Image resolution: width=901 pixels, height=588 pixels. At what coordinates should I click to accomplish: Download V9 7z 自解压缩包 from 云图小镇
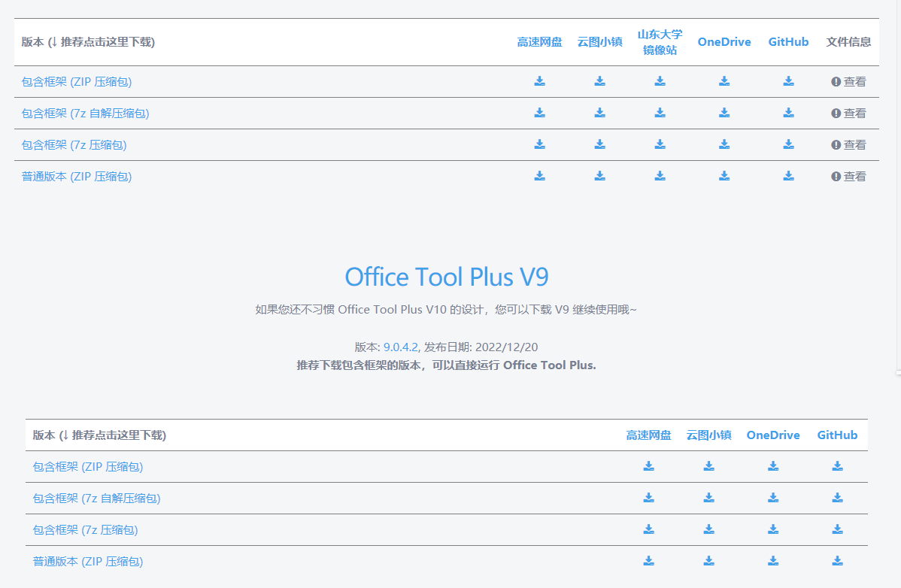pos(709,498)
